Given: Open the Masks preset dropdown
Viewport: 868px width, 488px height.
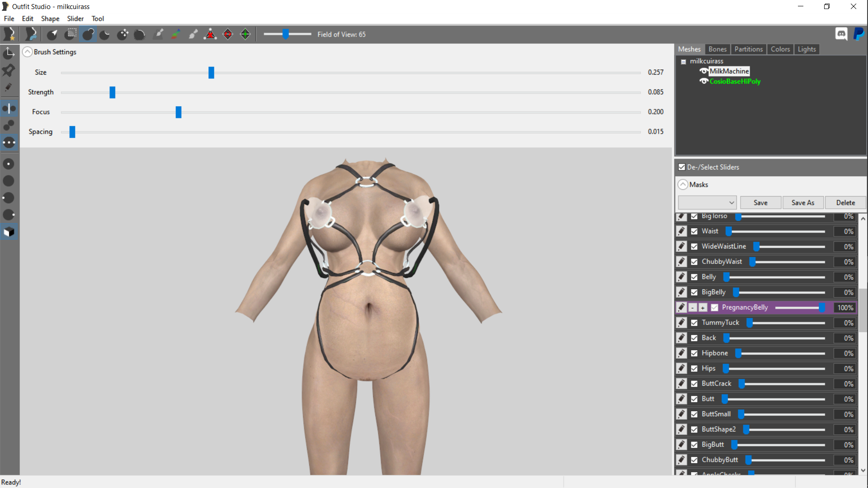Looking at the screenshot, I should pyautogui.click(x=708, y=203).
